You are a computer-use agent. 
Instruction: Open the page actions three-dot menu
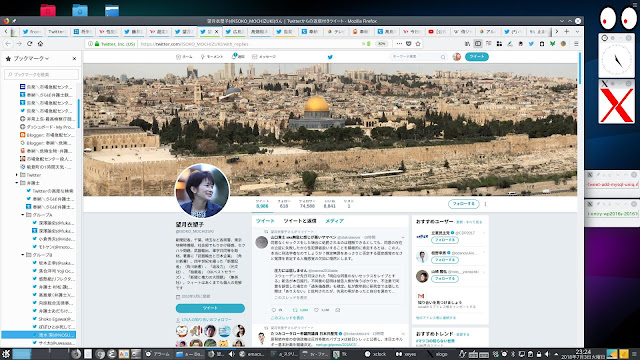399,44
